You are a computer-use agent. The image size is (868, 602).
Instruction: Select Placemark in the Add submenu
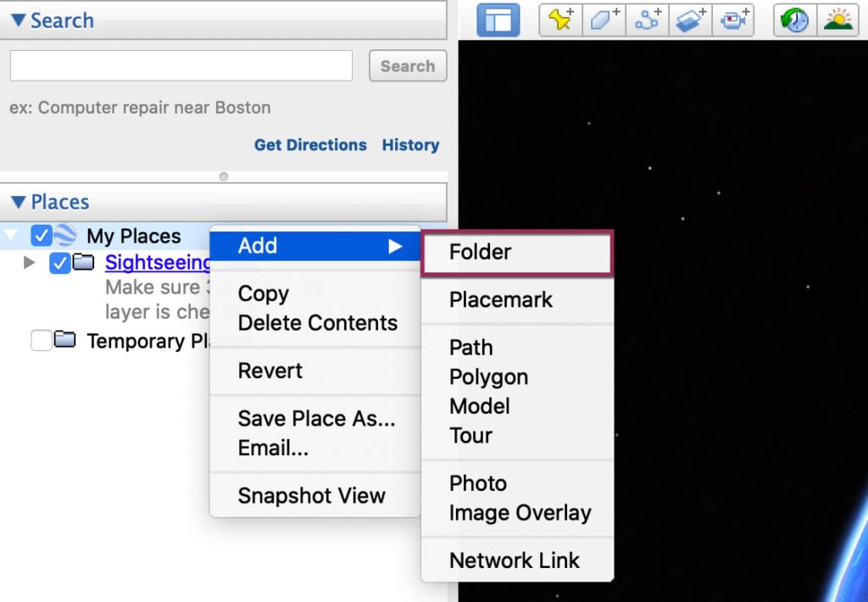pos(500,299)
